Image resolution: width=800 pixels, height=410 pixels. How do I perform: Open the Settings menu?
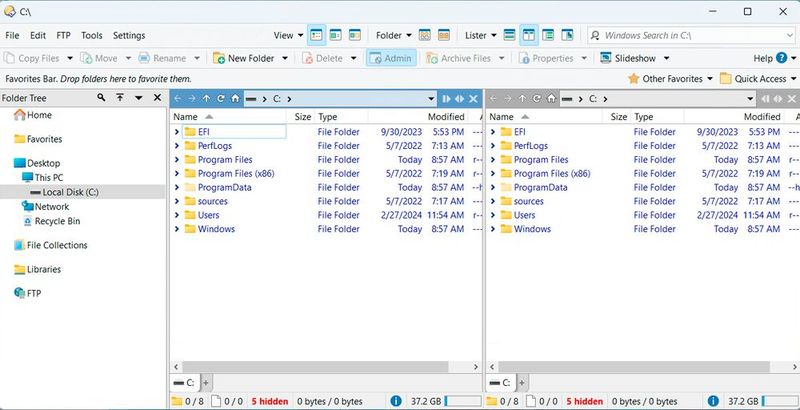click(129, 35)
